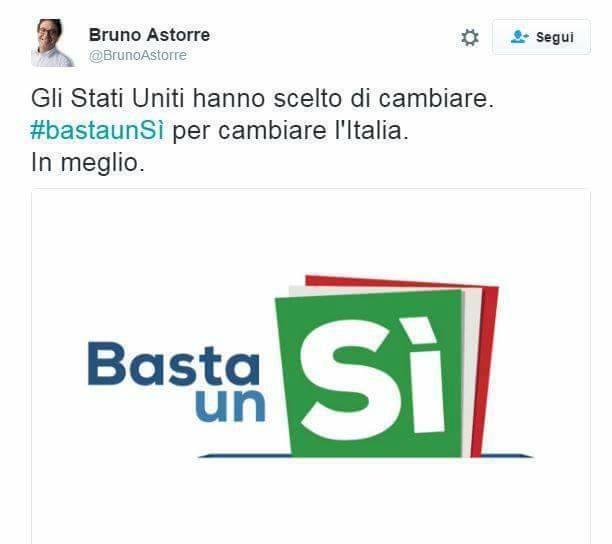Click the large white S letter on green card

click(345, 380)
